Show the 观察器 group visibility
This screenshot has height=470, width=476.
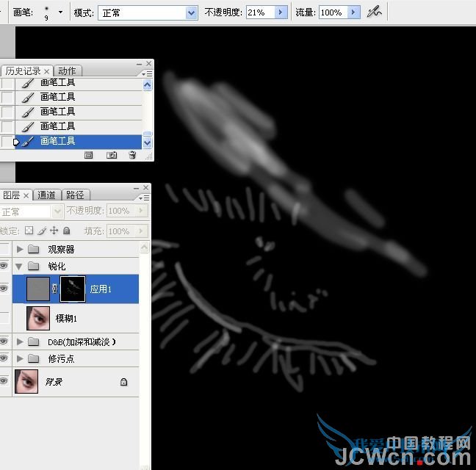[x=4, y=250]
